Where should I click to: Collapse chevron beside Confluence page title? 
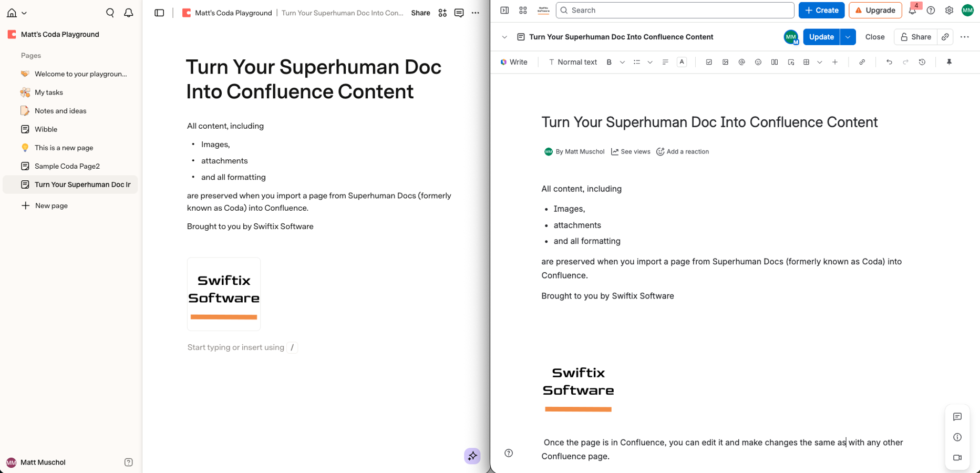(x=504, y=37)
